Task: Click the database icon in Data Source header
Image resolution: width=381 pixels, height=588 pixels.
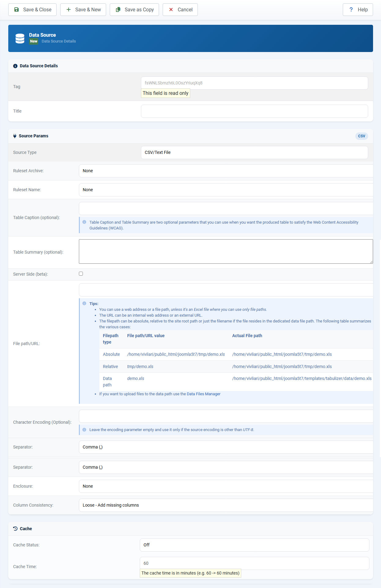Action: click(x=20, y=39)
